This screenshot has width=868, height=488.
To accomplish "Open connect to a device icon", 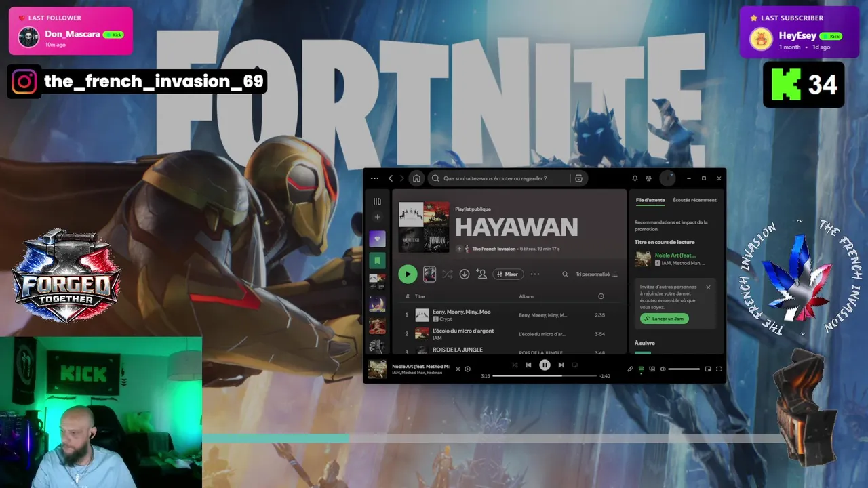I will pos(652,369).
